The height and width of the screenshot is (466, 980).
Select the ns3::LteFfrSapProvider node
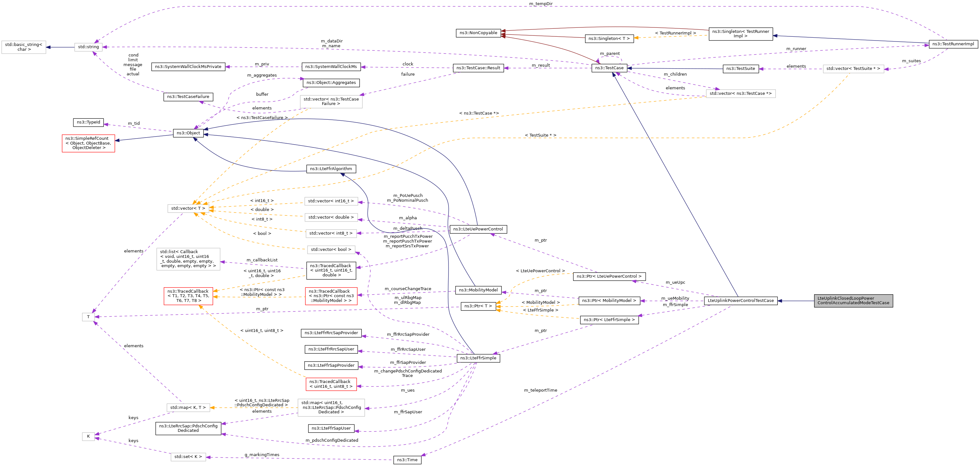(x=331, y=365)
